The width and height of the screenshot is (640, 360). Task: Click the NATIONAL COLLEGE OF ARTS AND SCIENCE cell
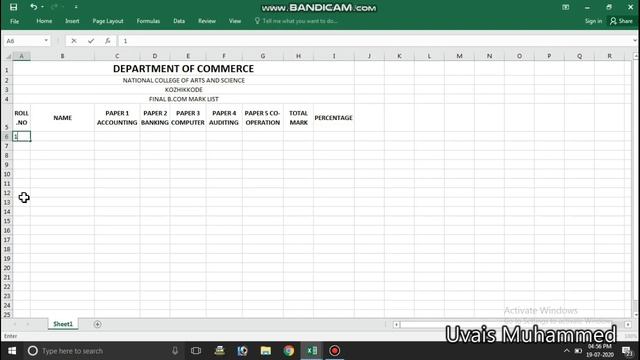coord(183,80)
